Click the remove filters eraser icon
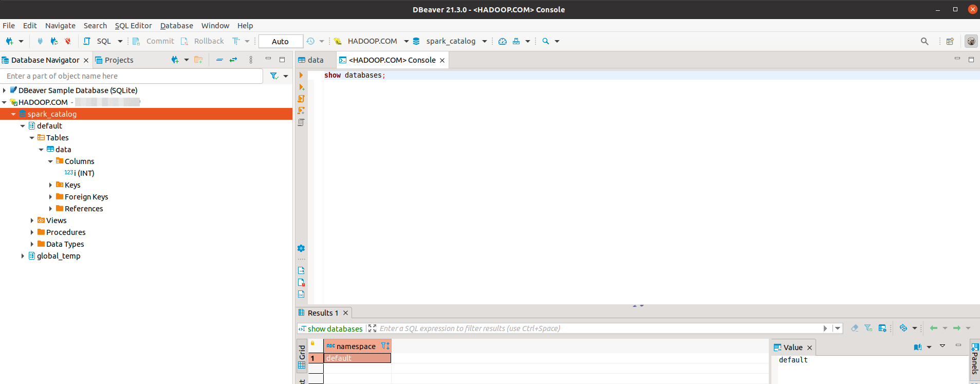This screenshot has height=384, width=980. coord(855,328)
